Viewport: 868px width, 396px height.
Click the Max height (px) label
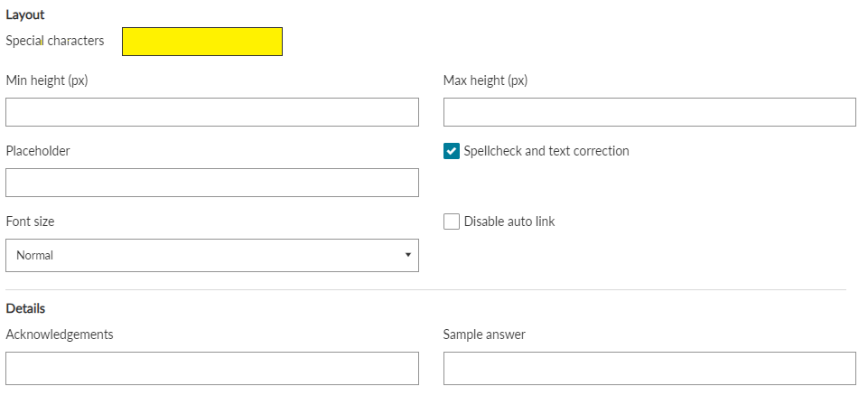[x=485, y=80]
